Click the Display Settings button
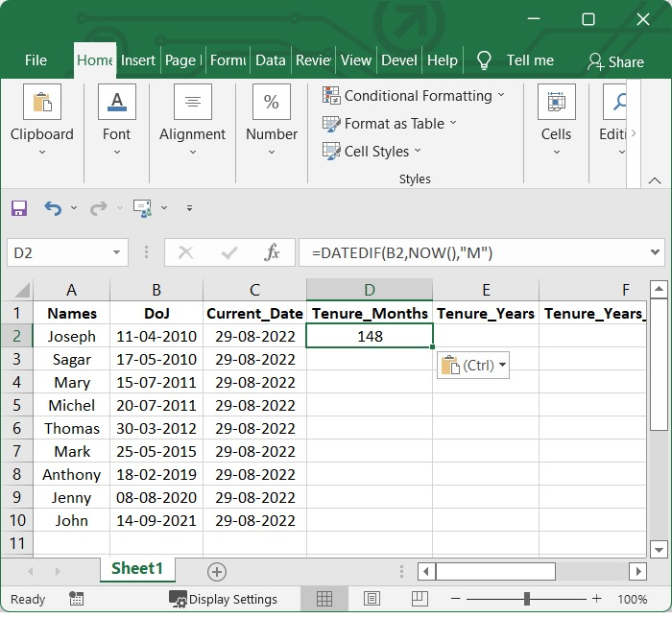Image resolution: width=672 pixels, height=618 pixels. click(223, 599)
